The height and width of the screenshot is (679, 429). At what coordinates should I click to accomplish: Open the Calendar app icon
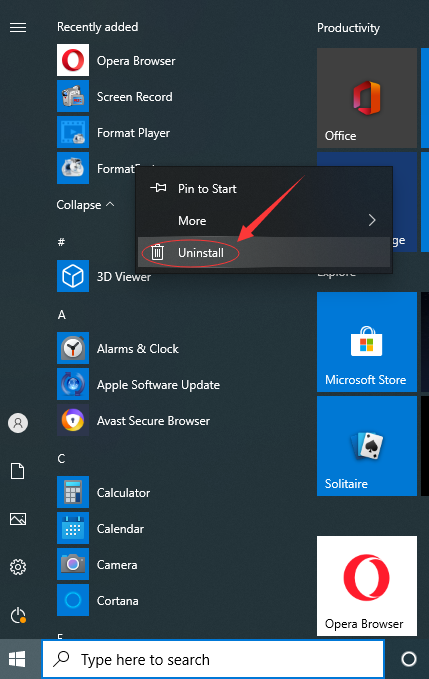[73, 528]
